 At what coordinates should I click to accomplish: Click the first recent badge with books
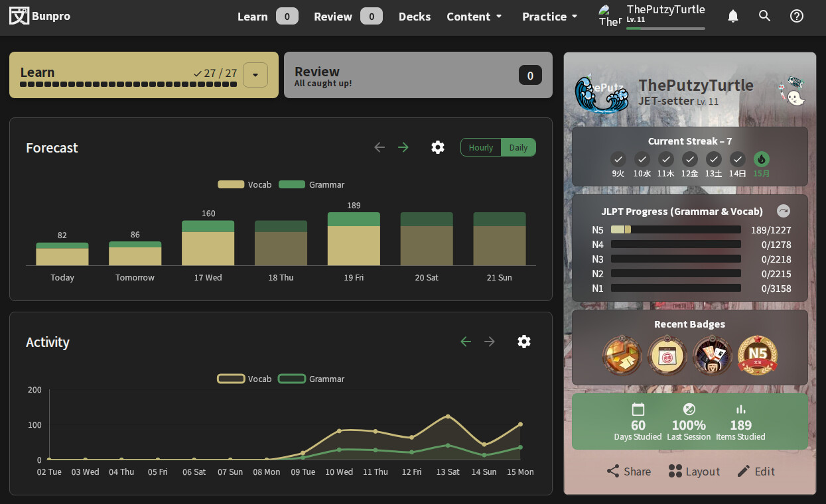pyautogui.click(x=622, y=355)
